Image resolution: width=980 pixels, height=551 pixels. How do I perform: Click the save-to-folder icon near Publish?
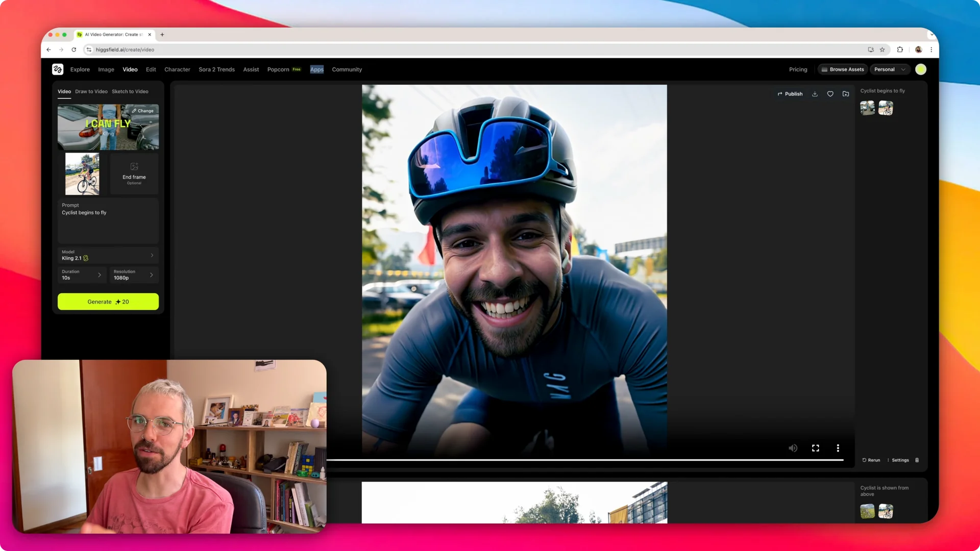(x=846, y=94)
